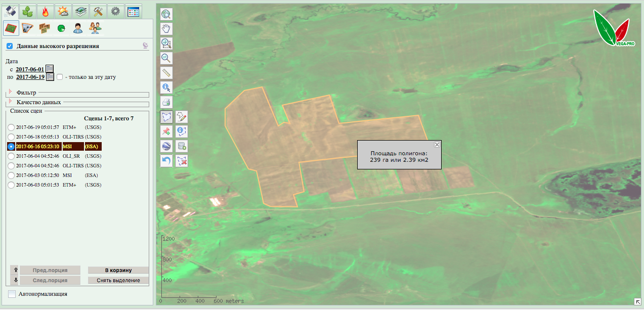Enable 'только за эту дату' checkbox
This screenshot has height=310, width=644.
coord(60,77)
